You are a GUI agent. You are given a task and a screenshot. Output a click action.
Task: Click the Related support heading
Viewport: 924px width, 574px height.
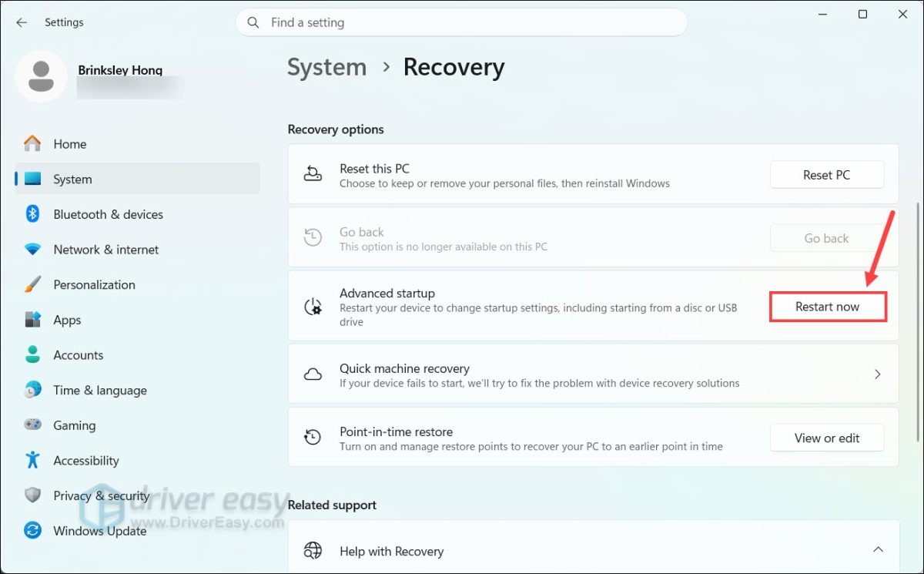[x=332, y=505]
